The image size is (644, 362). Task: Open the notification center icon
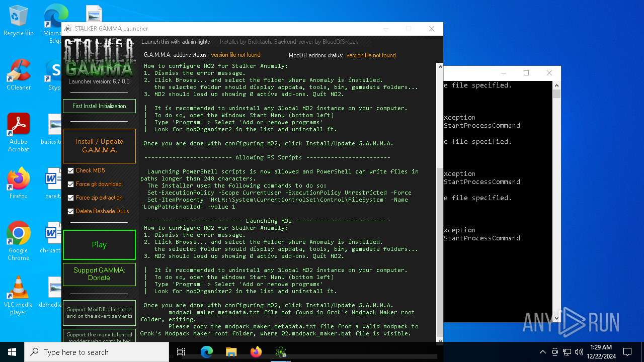coord(627,352)
